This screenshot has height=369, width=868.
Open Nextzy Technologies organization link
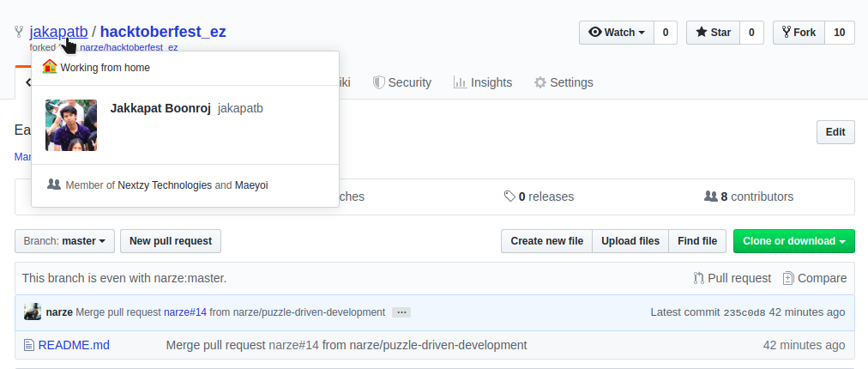[165, 184]
